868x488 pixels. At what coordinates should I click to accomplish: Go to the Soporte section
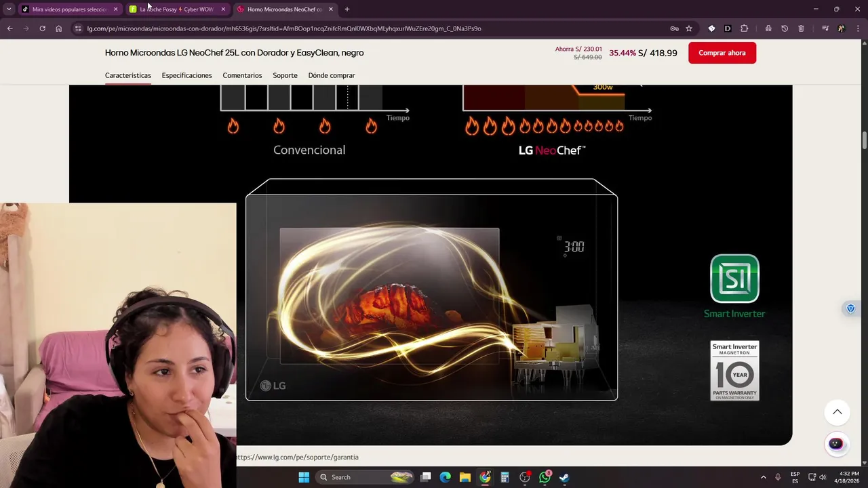pyautogui.click(x=285, y=75)
